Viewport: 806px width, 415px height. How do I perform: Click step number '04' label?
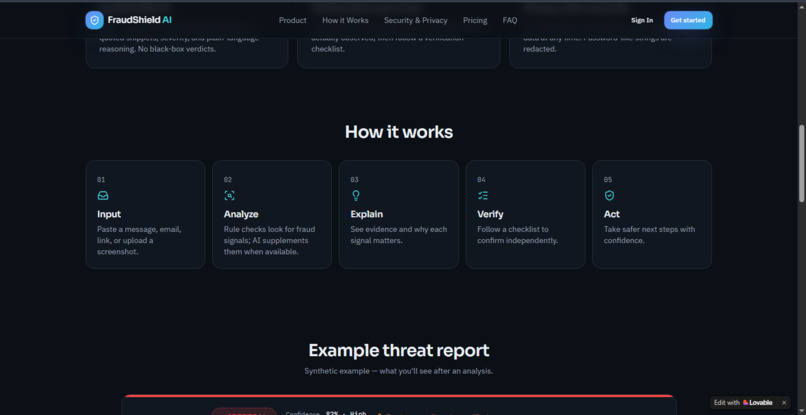coord(481,179)
